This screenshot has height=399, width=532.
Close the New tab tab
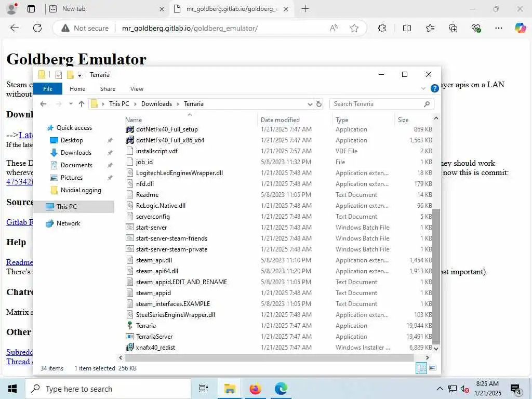click(162, 9)
